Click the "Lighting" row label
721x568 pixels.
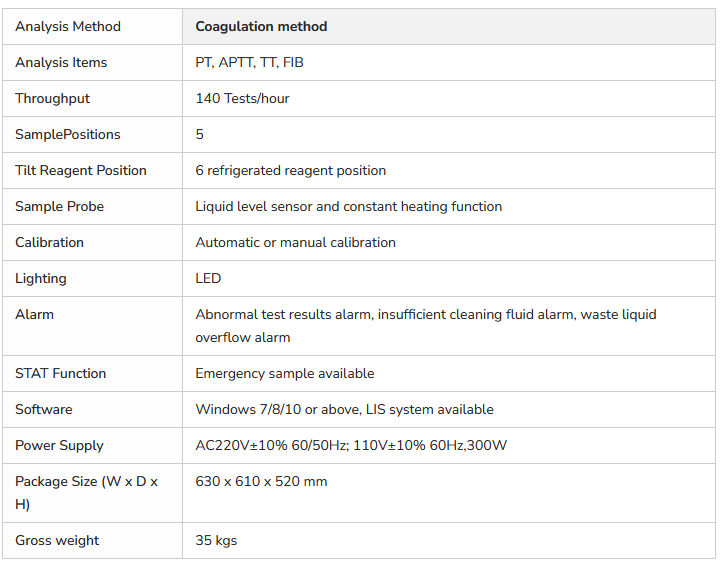pyautogui.click(x=41, y=279)
